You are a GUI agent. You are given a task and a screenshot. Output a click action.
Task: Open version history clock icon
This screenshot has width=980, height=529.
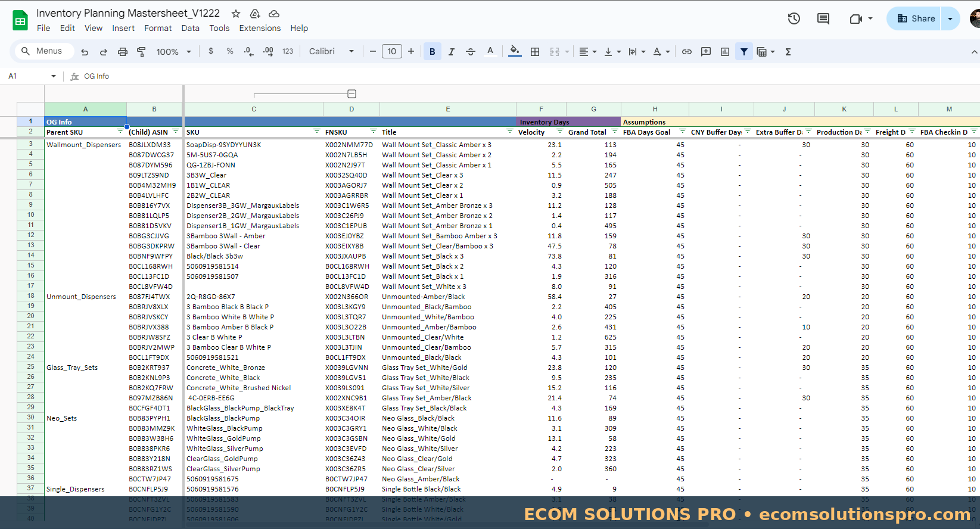794,18
